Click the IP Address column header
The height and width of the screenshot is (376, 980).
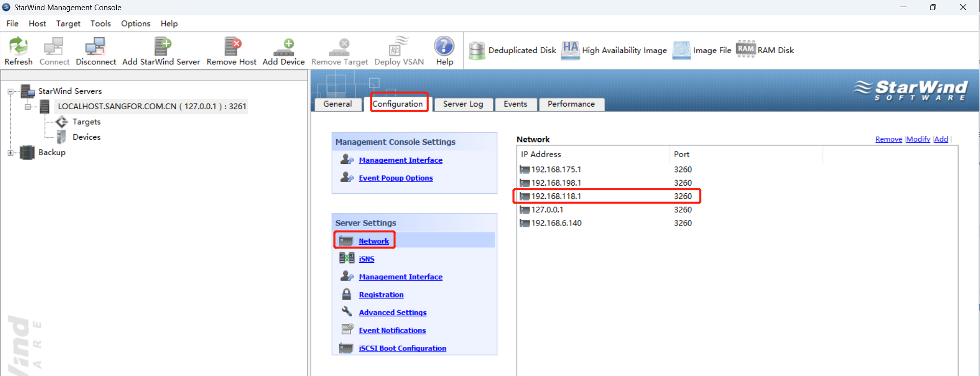pos(593,154)
